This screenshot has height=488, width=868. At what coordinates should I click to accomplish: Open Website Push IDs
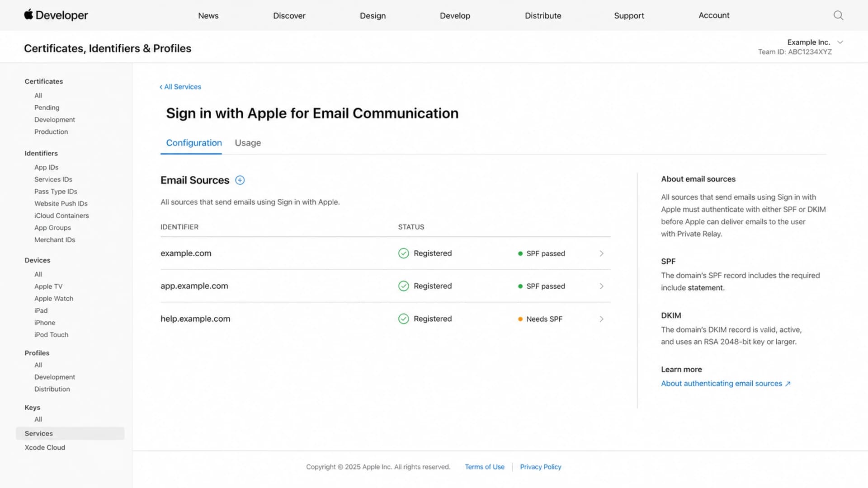61,204
